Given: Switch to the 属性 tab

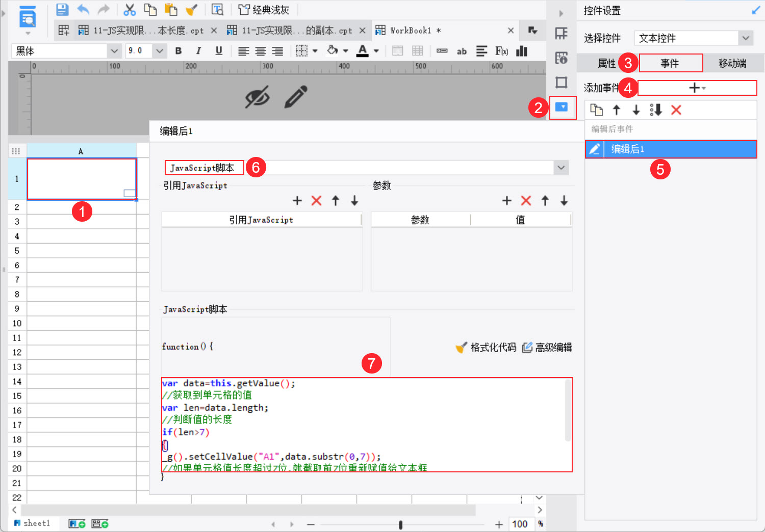Looking at the screenshot, I should 606,63.
